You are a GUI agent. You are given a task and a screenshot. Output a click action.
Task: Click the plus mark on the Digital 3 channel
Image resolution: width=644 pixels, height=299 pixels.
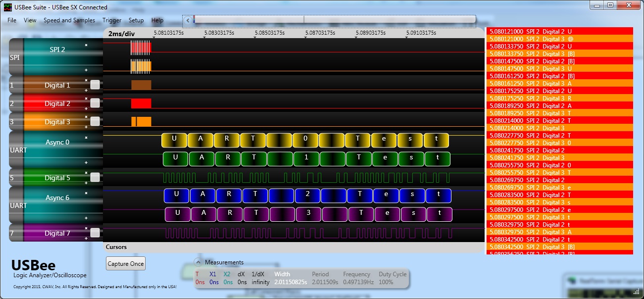(86, 127)
